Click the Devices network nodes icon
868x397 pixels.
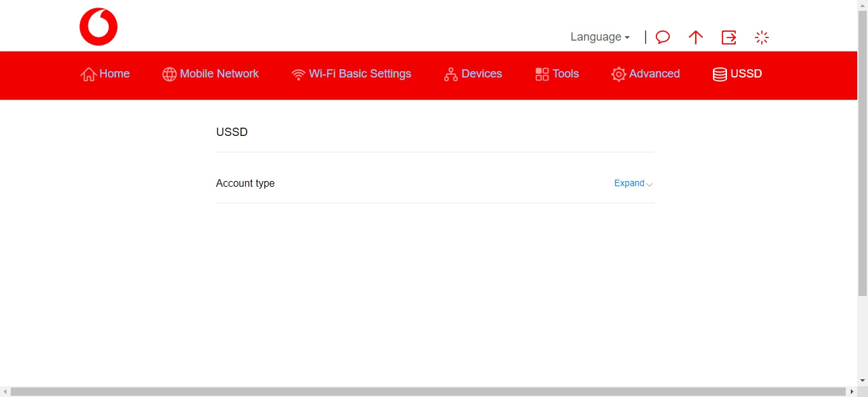(x=451, y=74)
